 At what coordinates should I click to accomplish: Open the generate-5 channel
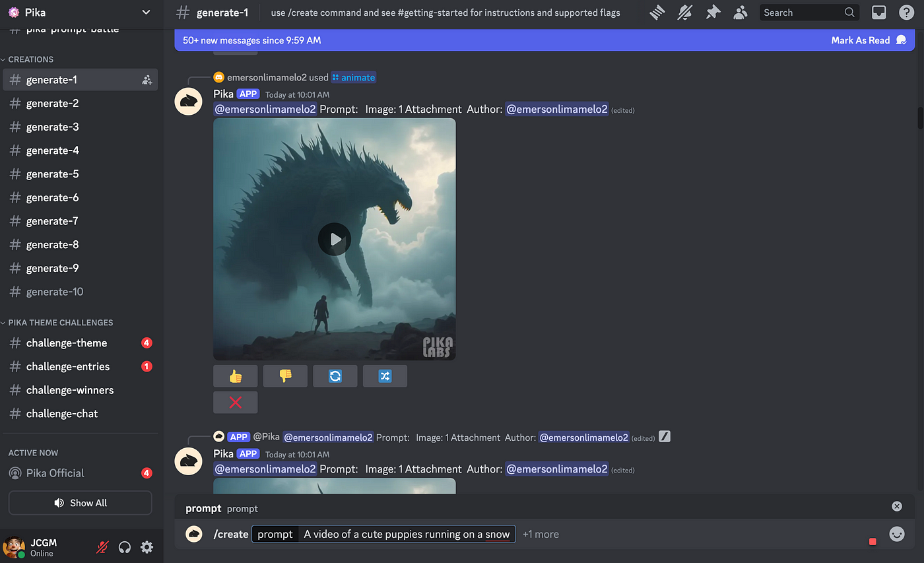81,174
